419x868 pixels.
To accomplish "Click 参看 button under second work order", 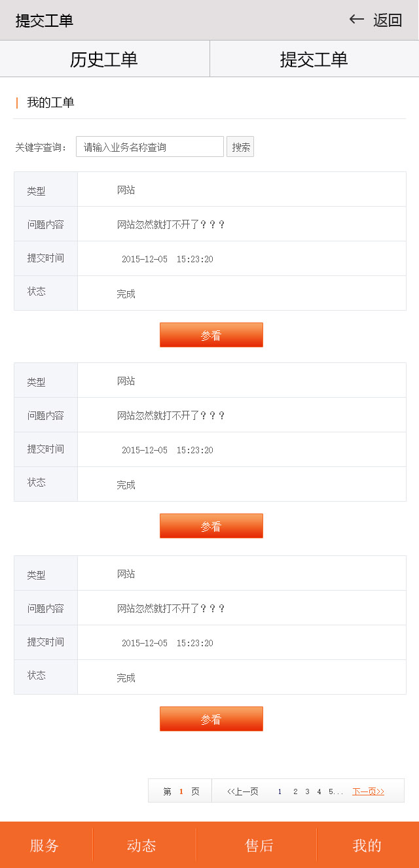I will (x=211, y=526).
